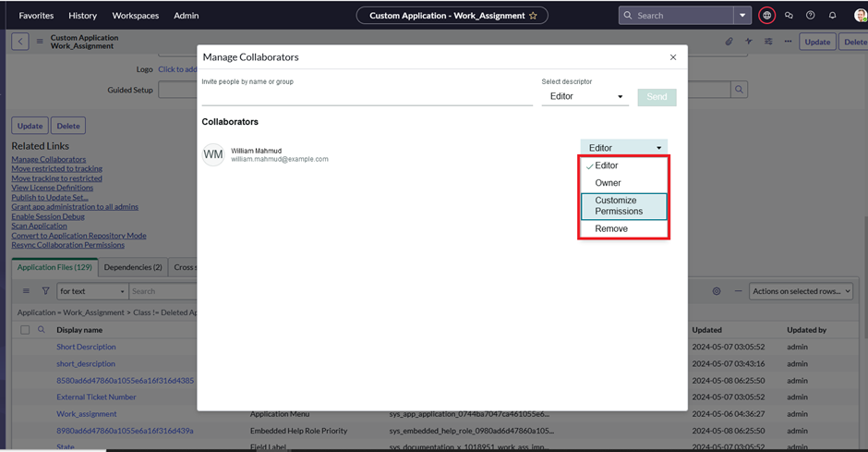The height and width of the screenshot is (452, 868).
Task: Open the 'Actions on selected rows' dropdown
Action: pyautogui.click(x=801, y=291)
